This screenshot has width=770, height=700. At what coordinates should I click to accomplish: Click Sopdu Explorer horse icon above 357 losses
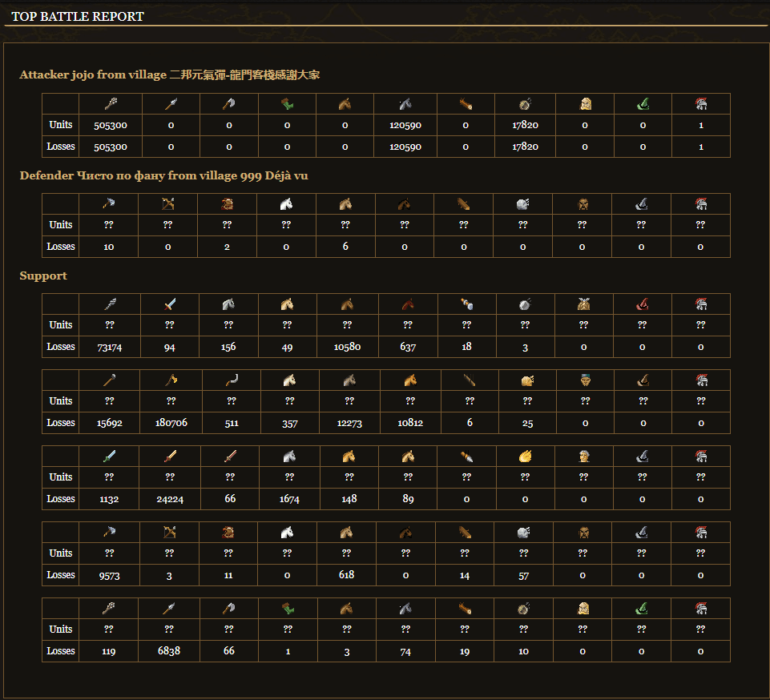290,380
